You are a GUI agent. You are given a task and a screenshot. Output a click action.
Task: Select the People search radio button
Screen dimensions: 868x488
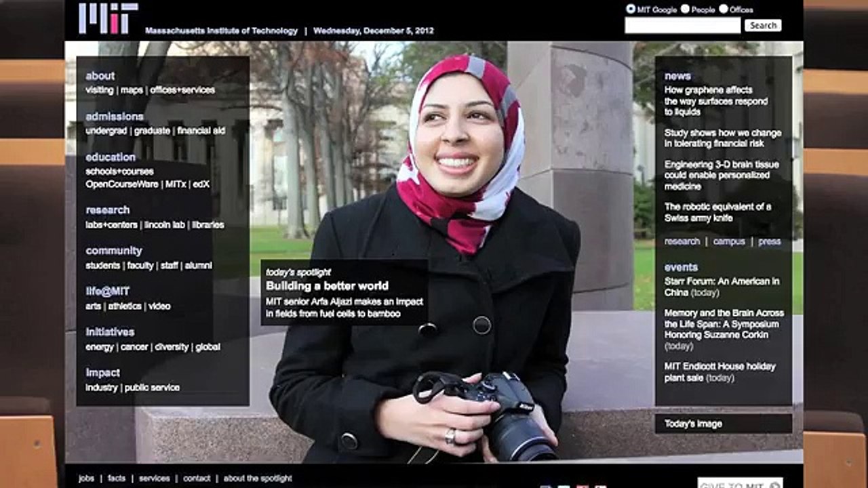pos(685,9)
